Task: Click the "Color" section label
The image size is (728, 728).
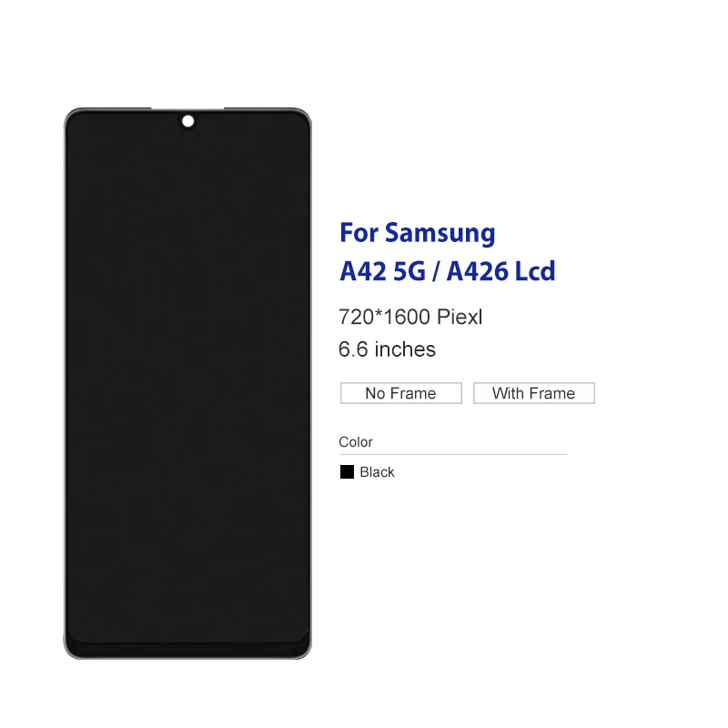Action: tap(356, 442)
